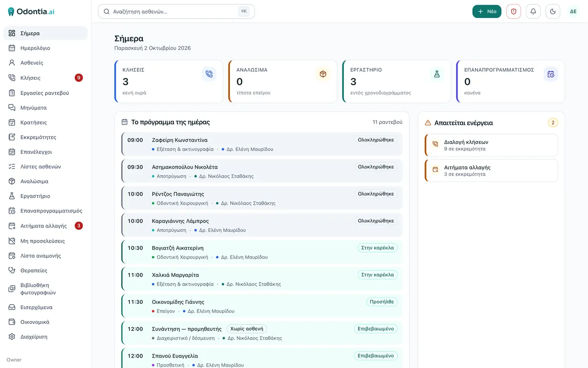The image size is (588, 368).
Task: Click the Προσήλθε status on Οικονομίδης Γιάννης
Action: point(382,302)
